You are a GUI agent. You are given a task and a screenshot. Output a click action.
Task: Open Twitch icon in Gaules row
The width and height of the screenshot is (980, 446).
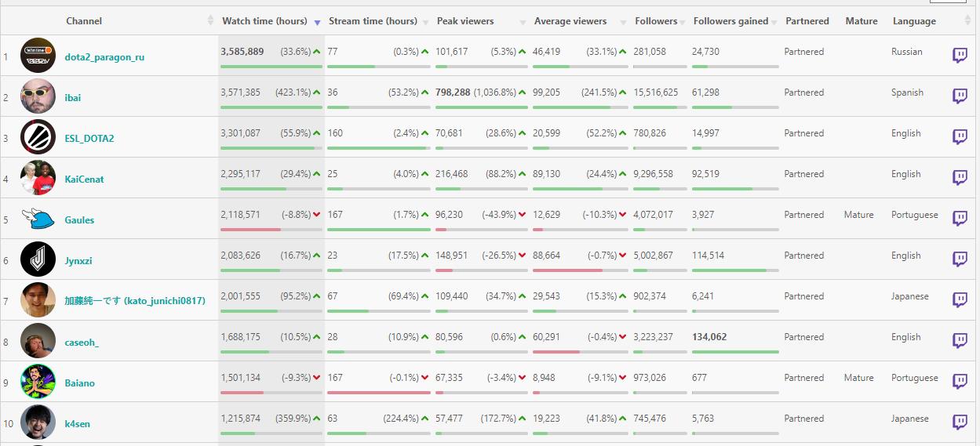tap(960, 218)
